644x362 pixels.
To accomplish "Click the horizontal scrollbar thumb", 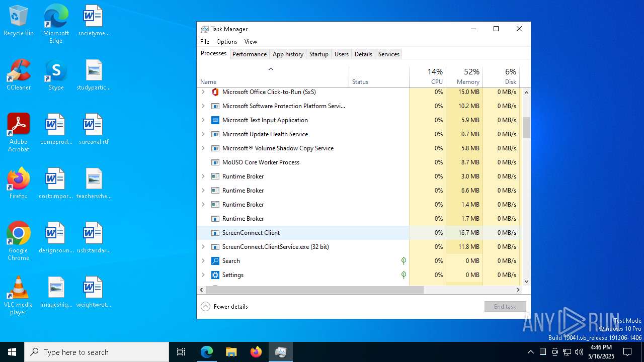I will point(314,290).
